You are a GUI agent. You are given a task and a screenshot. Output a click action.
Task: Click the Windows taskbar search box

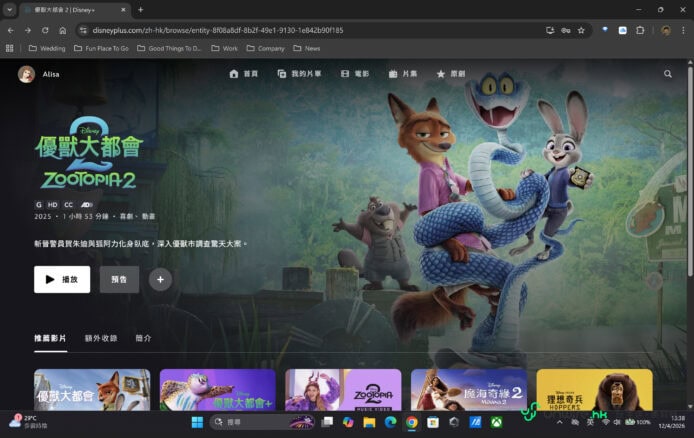click(262, 423)
